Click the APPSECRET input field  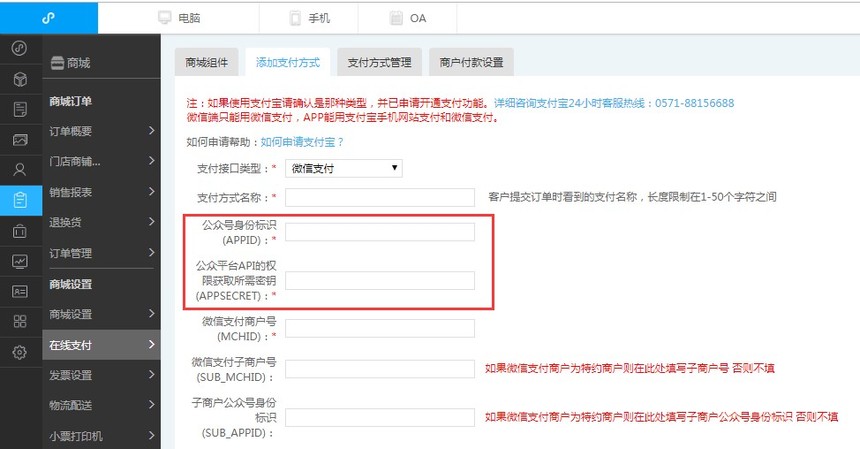click(x=380, y=280)
